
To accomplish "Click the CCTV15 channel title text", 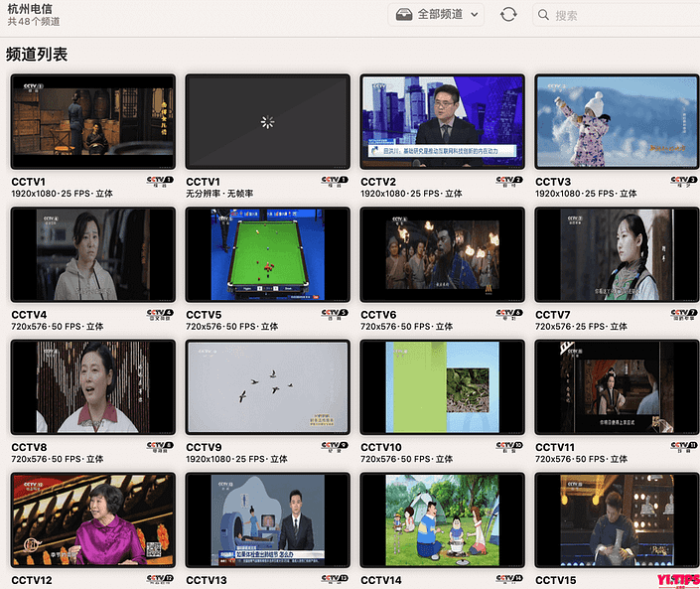I will coord(556,580).
